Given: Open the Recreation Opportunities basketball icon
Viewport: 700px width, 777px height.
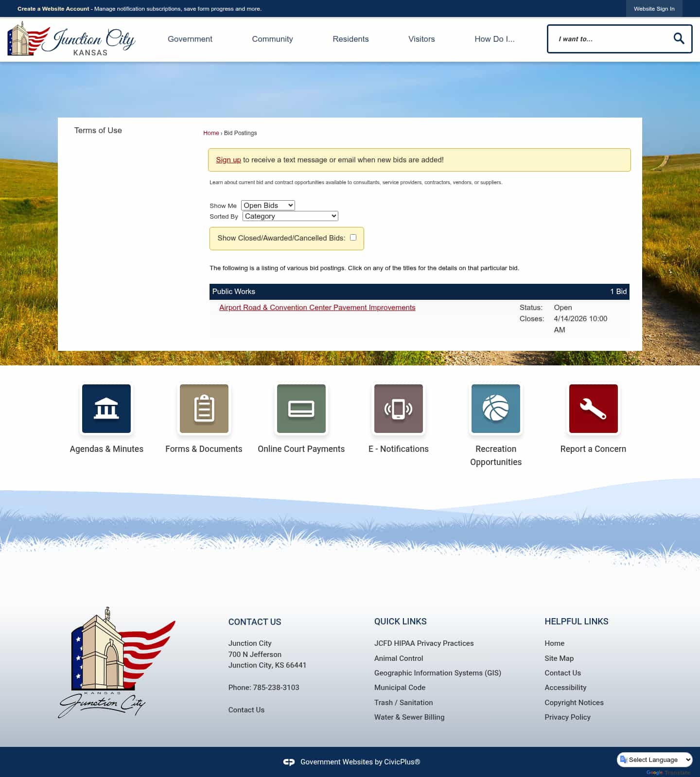Looking at the screenshot, I should (x=496, y=409).
